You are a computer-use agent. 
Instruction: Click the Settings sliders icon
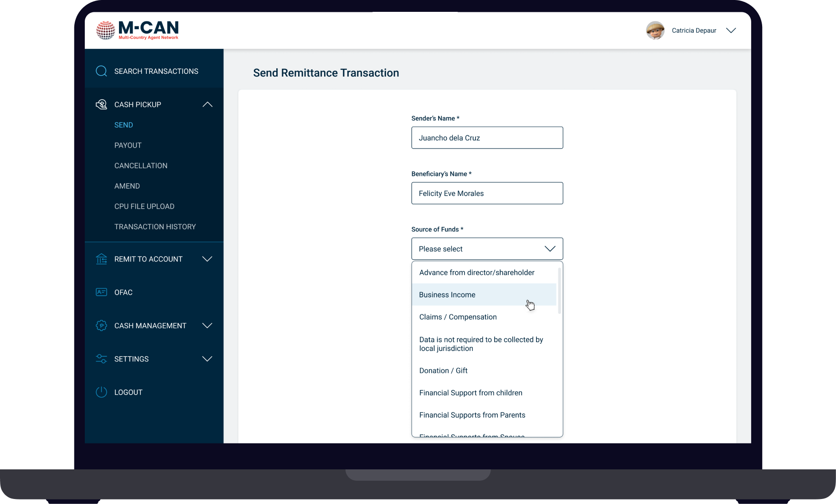point(101,359)
